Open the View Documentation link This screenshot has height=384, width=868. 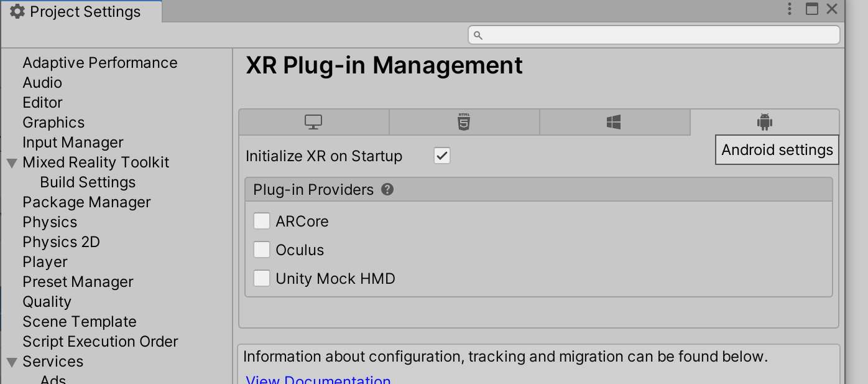318,380
